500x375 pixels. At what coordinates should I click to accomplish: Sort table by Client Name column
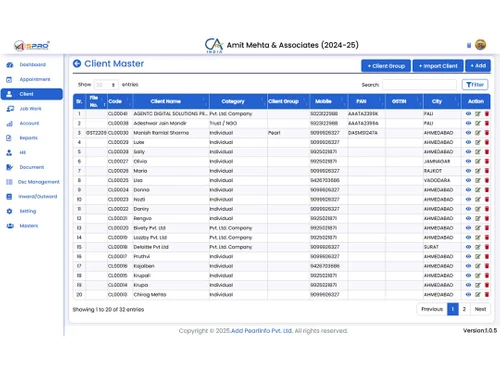(x=171, y=101)
